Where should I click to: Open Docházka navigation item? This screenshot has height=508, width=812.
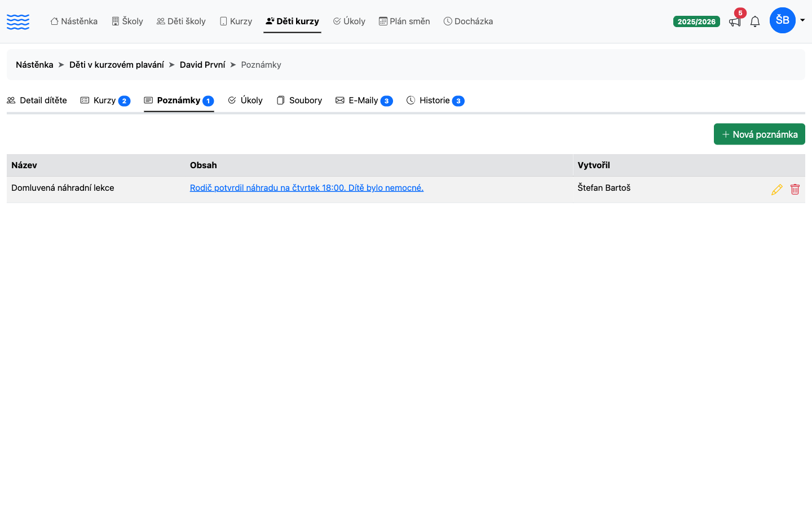click(x=468, y=21)
